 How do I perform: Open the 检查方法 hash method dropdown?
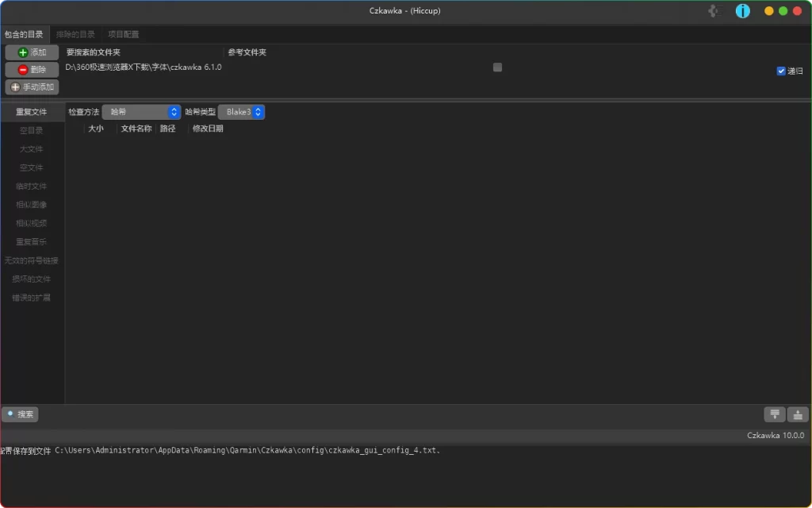[x=141, y=111]
